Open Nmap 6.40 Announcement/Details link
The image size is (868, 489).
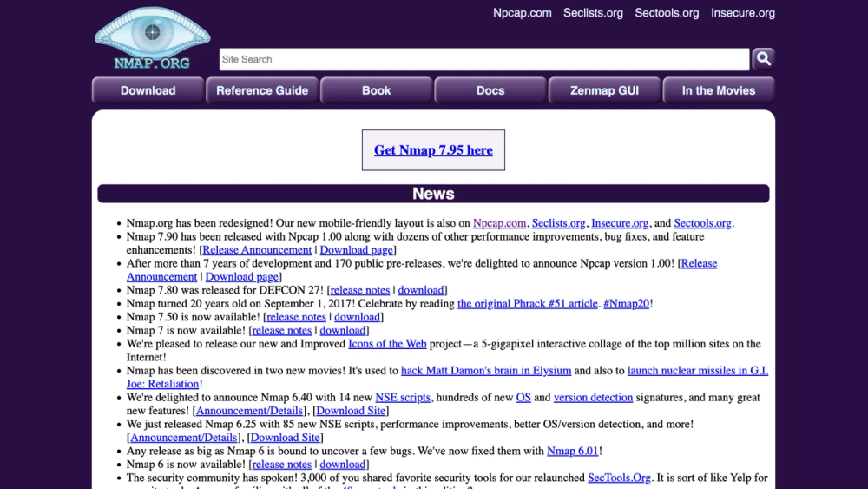click(249, 411)
